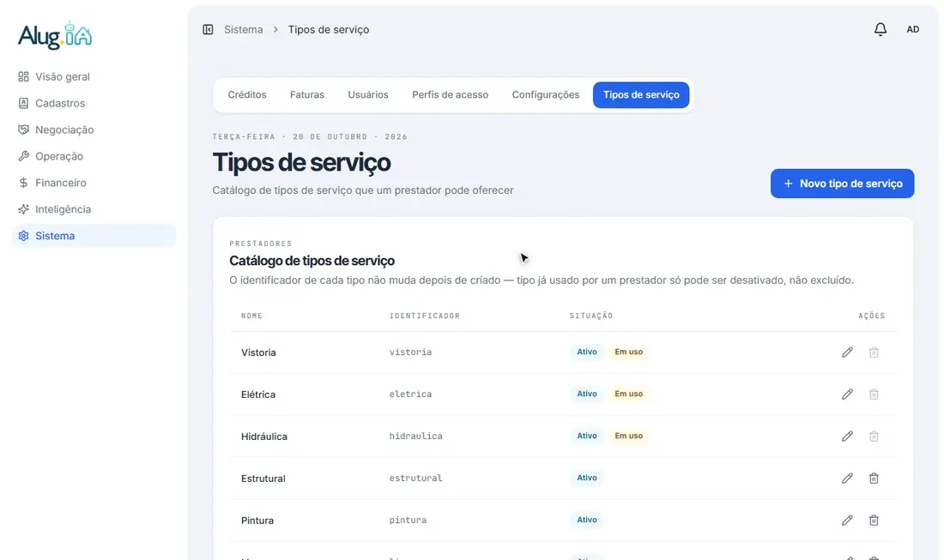Switch to the Créditos tab
Viewport: 944px width, 560px height.
(x=247, y=95)
